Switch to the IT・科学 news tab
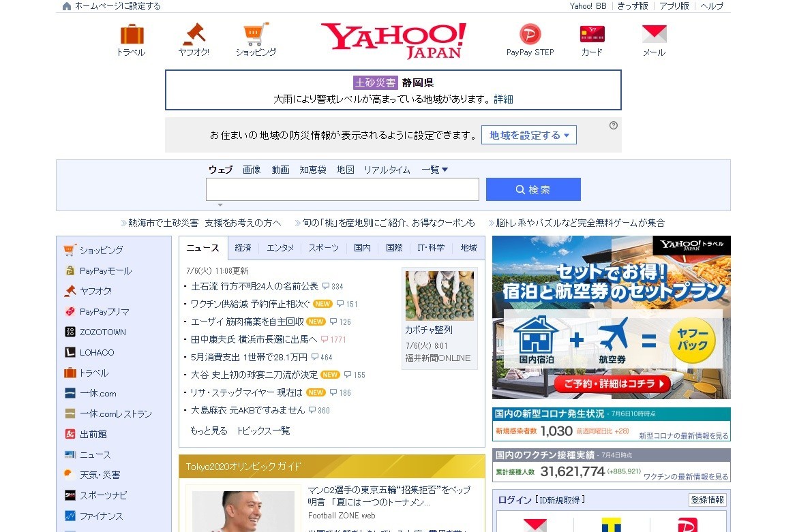 click(x=431, y=248)
